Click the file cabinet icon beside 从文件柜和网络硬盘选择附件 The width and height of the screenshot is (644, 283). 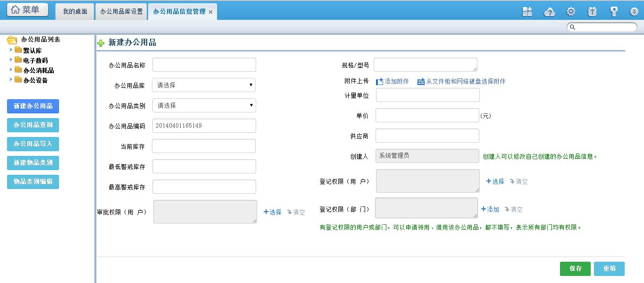(421, 81)
